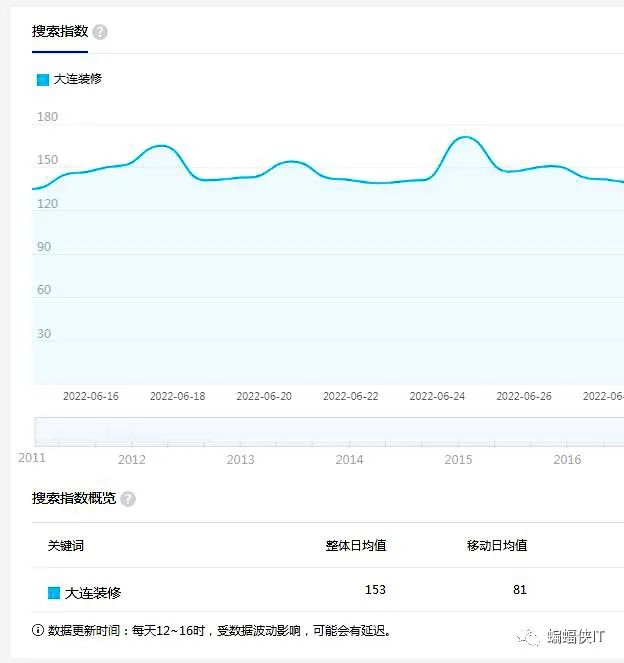624x663 pixels.
Task: Click the 移动日均值 column header
Action: click(x=497, y=545)
